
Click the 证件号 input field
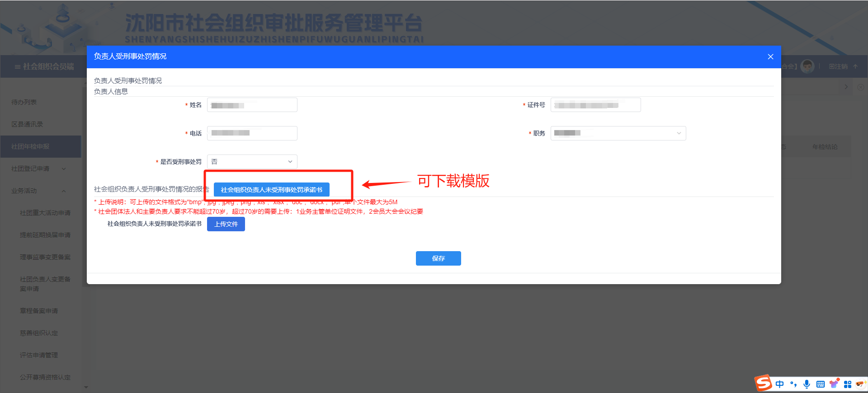click(595, 105)
